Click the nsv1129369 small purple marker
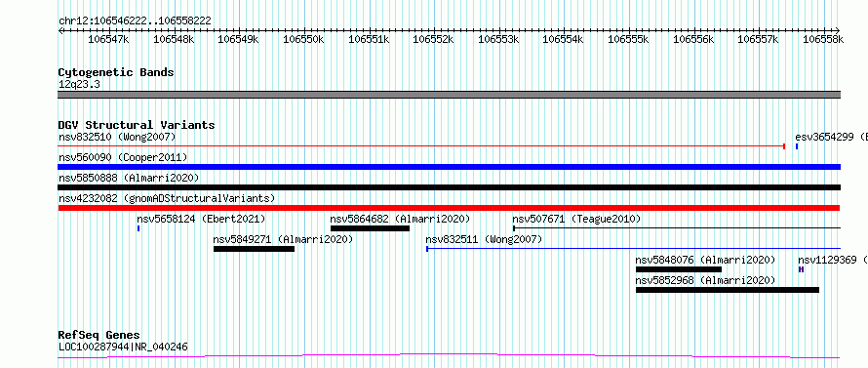This screenshot has height=368, width=868. 801,269
